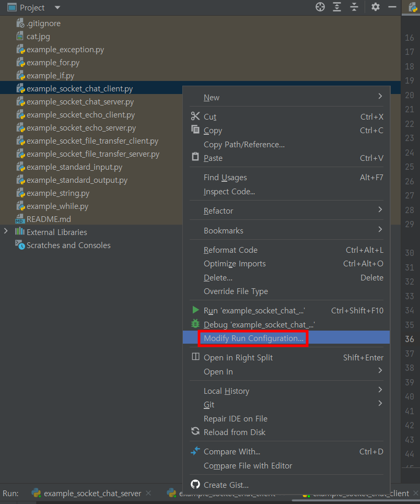Choose Reload from Disk entry
420x504 pixels.
pos(286,432)
